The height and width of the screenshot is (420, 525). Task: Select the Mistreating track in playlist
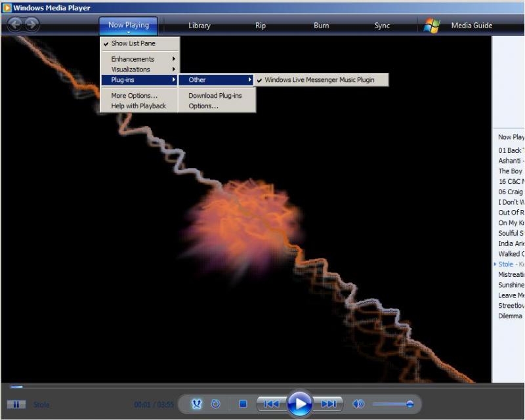point(511,275)
